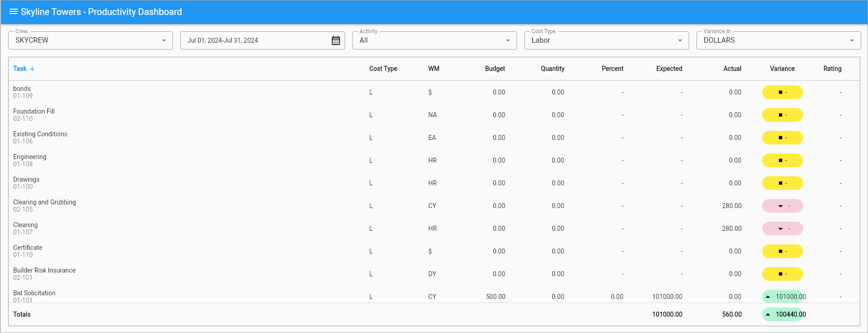Viewport: 868px width, 333px height.
Task: Sort by the Task column header
Action: point(20,69)
